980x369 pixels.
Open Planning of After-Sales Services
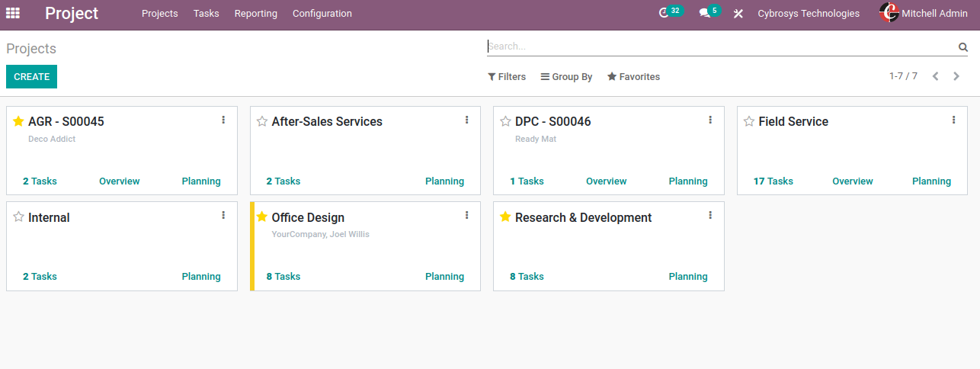pos(444,181)
